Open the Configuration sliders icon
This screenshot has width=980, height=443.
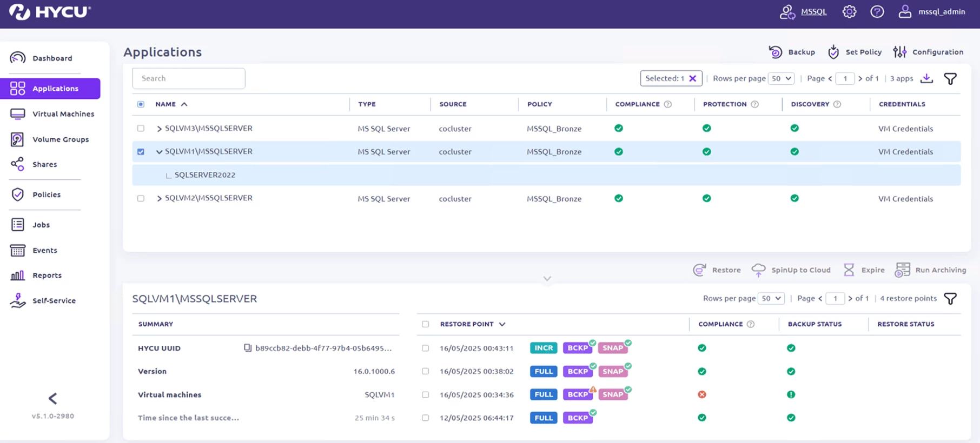point(899,52)
